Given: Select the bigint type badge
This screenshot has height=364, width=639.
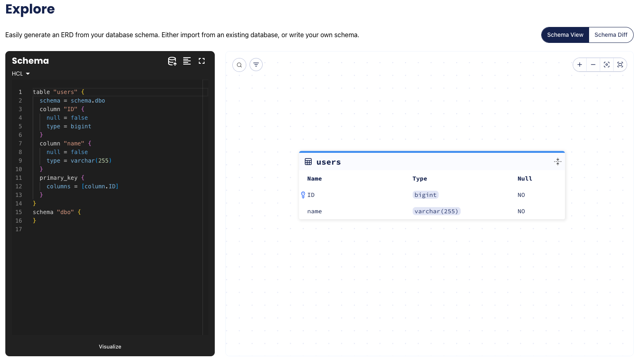Looking at the screenshot, I should pyautogui.click(x=425, y=195).
